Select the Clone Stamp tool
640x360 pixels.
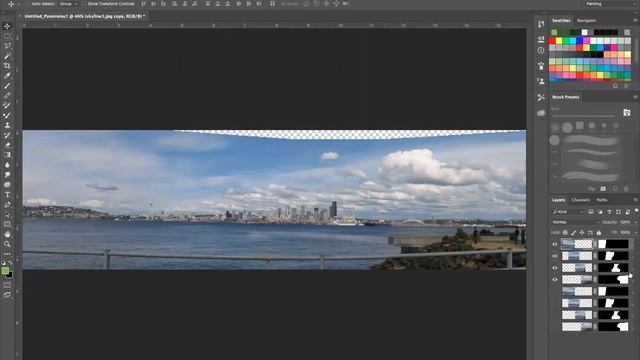point(7,125)
